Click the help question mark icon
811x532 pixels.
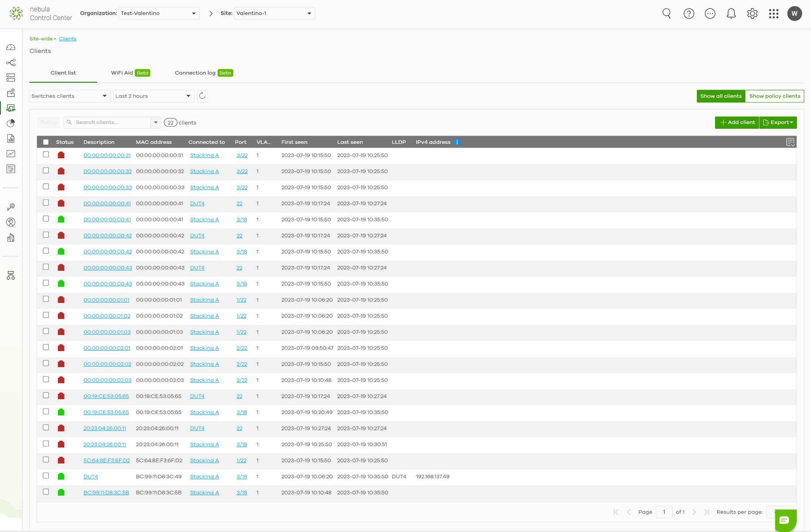(x=688, y=14)
